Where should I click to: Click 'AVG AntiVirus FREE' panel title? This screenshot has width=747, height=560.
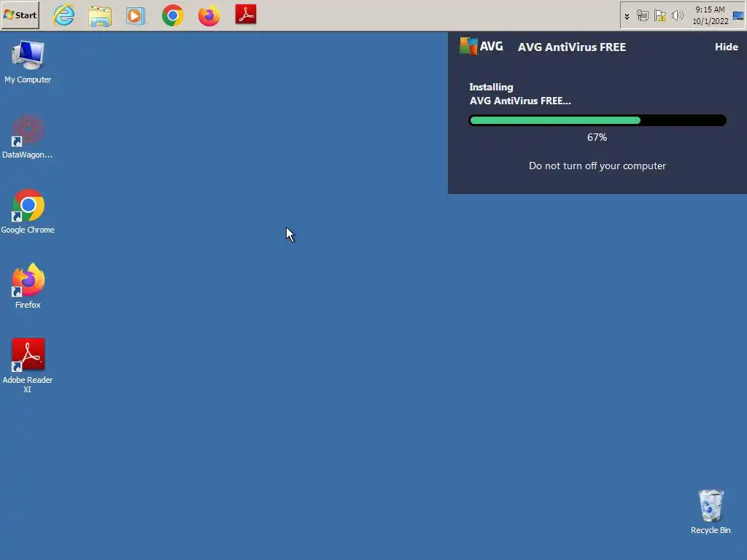572,47
